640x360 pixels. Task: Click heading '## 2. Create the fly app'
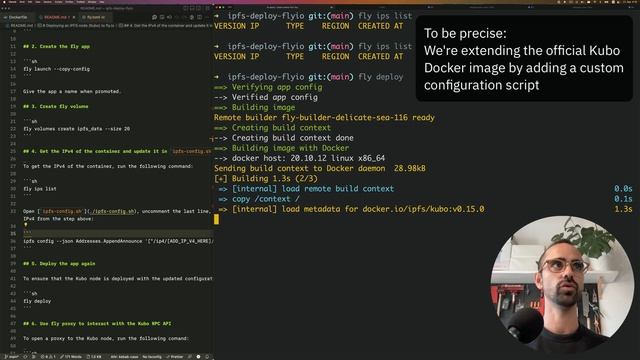pos(56,47)
